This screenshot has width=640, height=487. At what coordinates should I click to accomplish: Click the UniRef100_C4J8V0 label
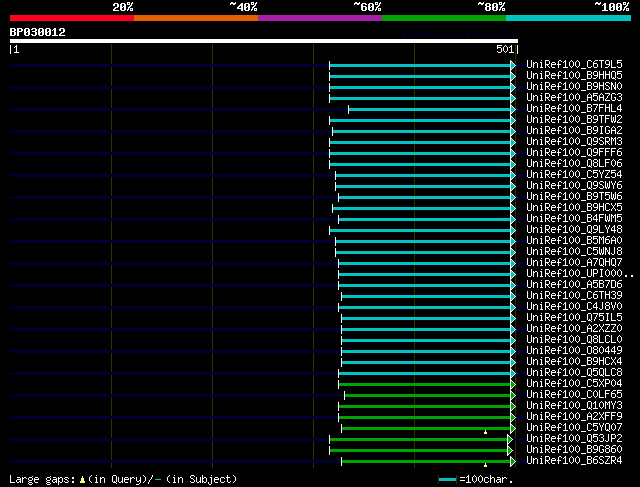pyautogui.click(x=574, y=307)
